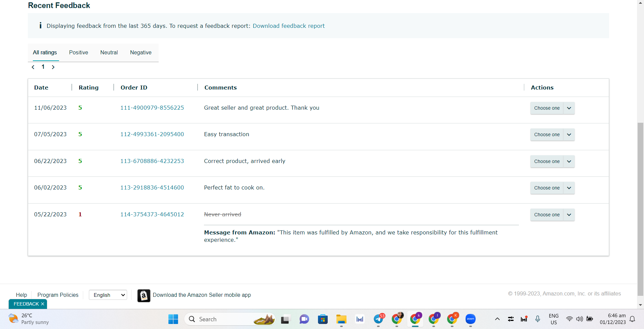Switch to the Positive tab
The width and height of the screenshot is (644, 329).
pos(78,52)
